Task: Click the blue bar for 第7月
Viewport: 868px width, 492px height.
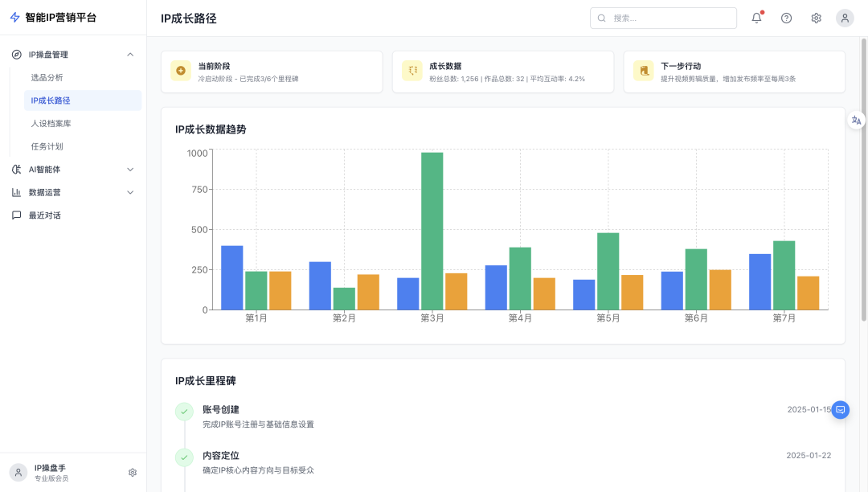Action: coord(759,281)
